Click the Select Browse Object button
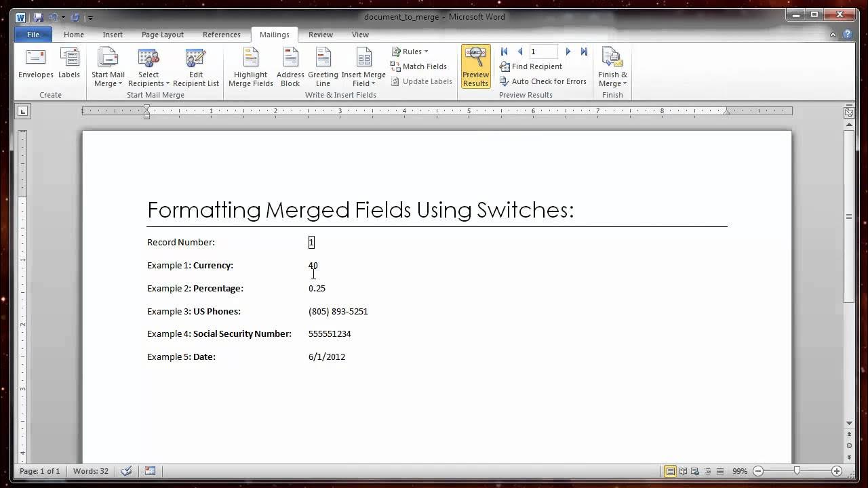Image resolution: width=868 pixels, height=488 pixels. tap(849, 446)
